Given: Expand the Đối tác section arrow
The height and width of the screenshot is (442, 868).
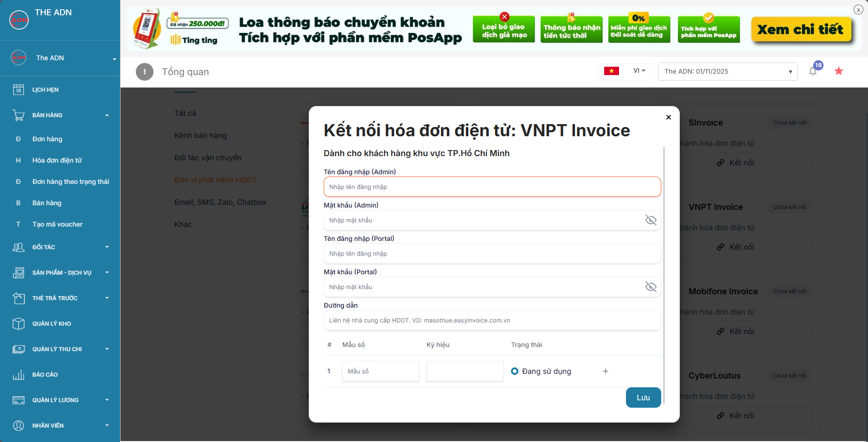Looking at the screenshot, I should (107, 247).
